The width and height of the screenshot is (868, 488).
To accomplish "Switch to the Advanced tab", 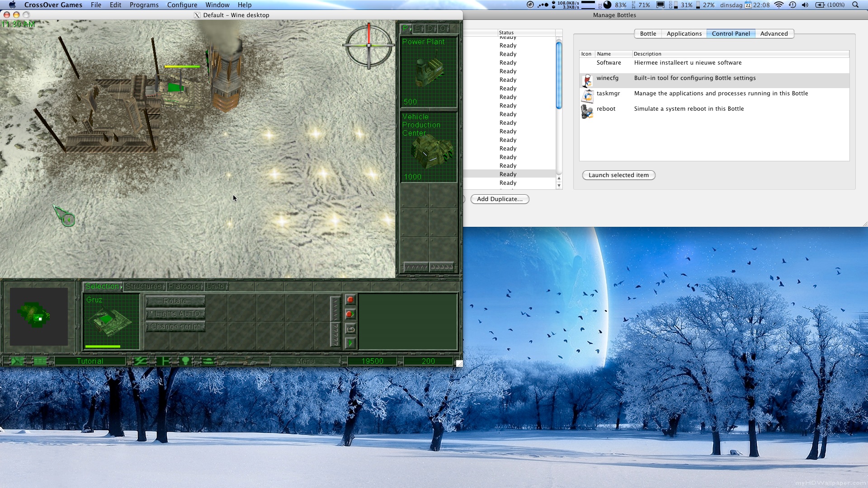I will pos(774,34).
